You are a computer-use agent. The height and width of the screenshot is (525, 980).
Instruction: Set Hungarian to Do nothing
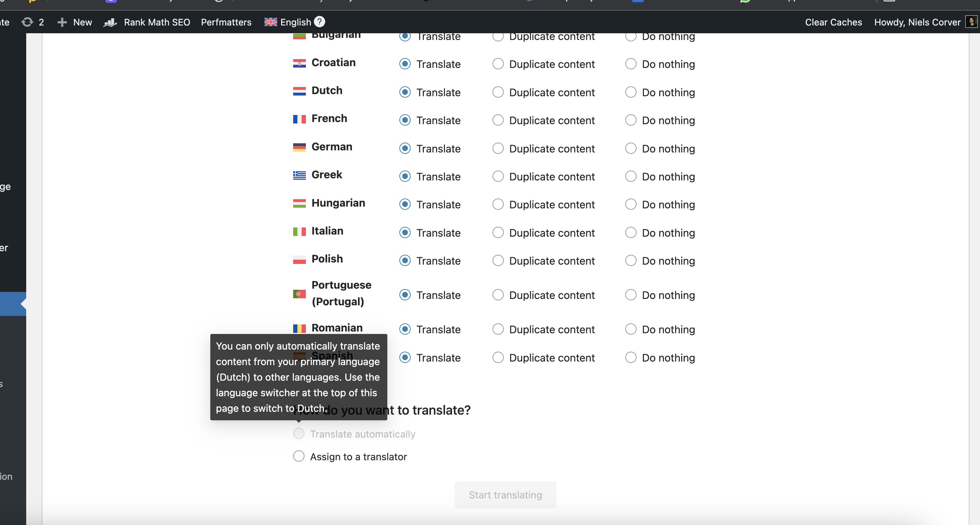click(x=631, y=204)
